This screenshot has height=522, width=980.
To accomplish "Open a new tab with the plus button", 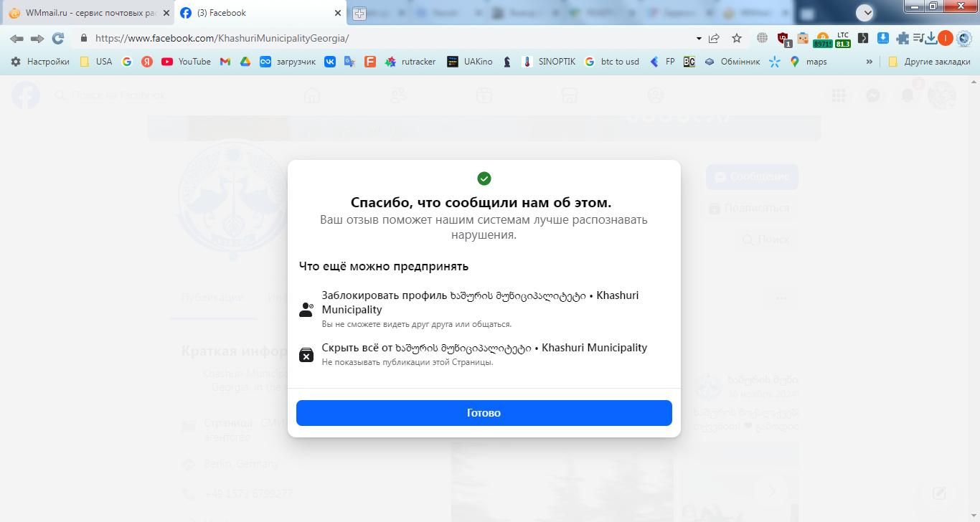I will pos(359,13).
